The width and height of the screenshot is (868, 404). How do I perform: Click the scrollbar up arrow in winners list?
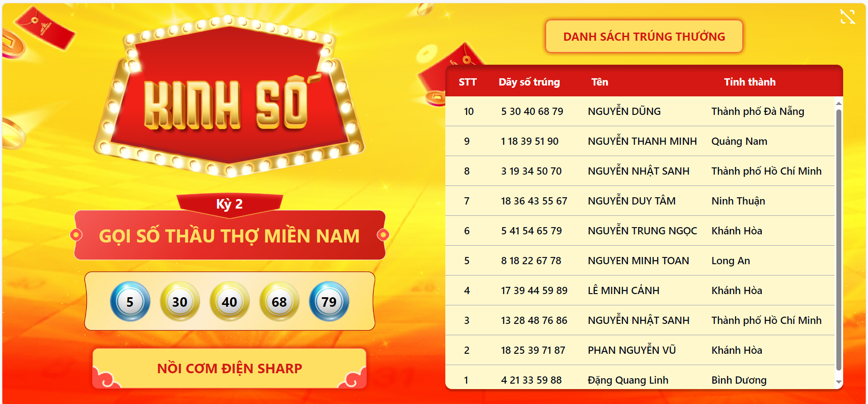pos(839,103)
